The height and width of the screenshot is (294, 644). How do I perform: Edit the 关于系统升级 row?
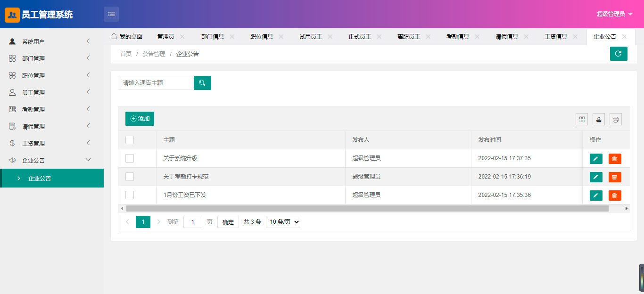pyautogui.click(x=596, y=159)
